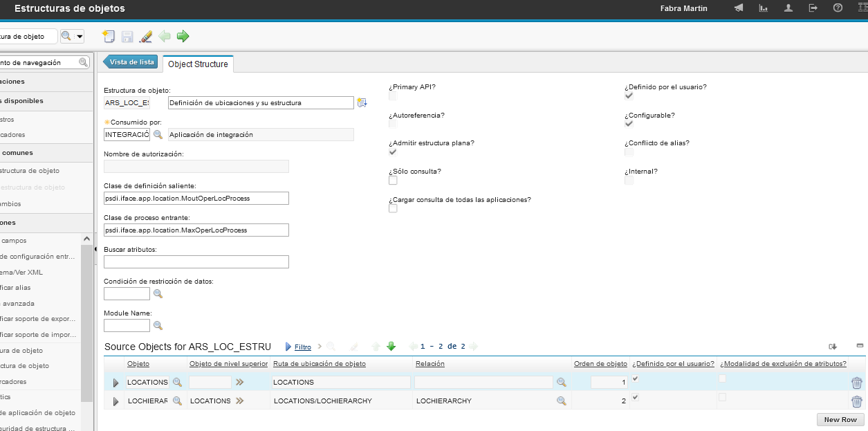Click Clase de proceso entrante field

click(x=196, y=230)
